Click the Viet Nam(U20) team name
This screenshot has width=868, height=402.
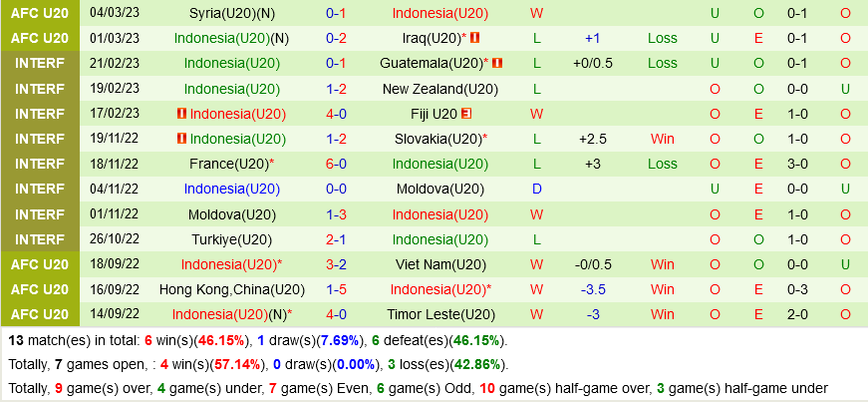(x=439, y=264)
